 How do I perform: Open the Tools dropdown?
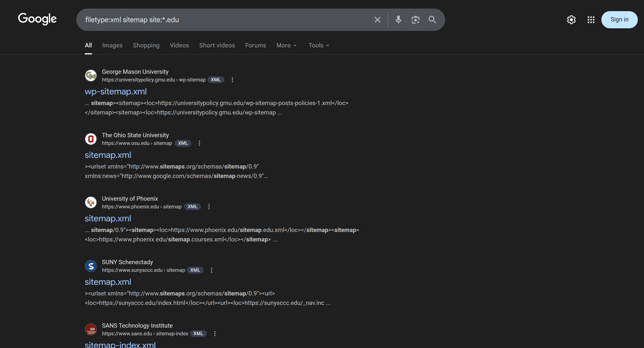click(319, 45)
